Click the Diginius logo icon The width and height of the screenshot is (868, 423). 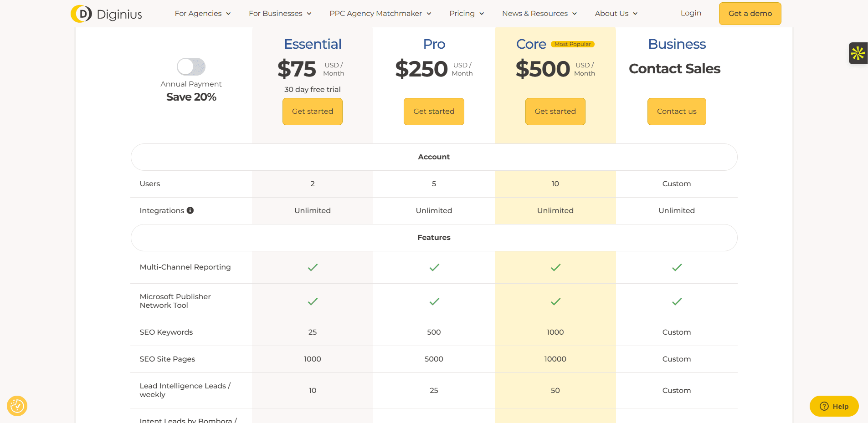tap(82, 14)
